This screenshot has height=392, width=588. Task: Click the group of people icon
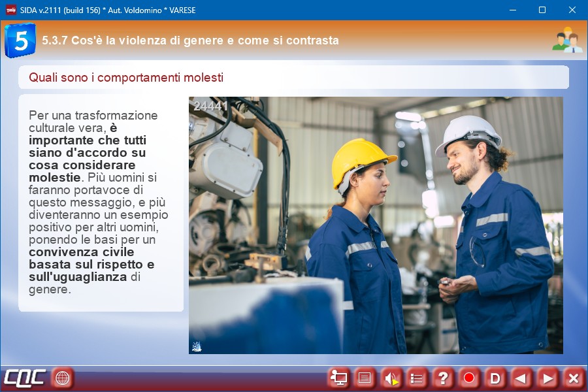pos(566,41)
